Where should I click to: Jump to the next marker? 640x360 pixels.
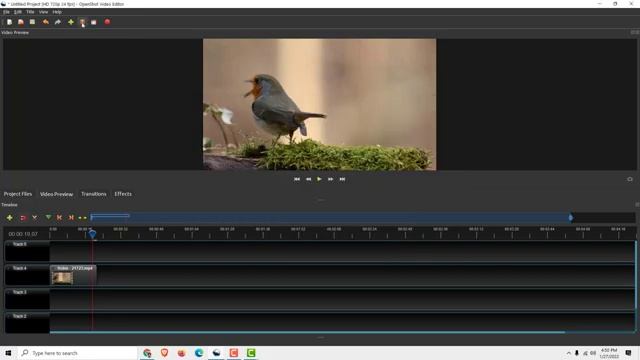pos(71,218)
